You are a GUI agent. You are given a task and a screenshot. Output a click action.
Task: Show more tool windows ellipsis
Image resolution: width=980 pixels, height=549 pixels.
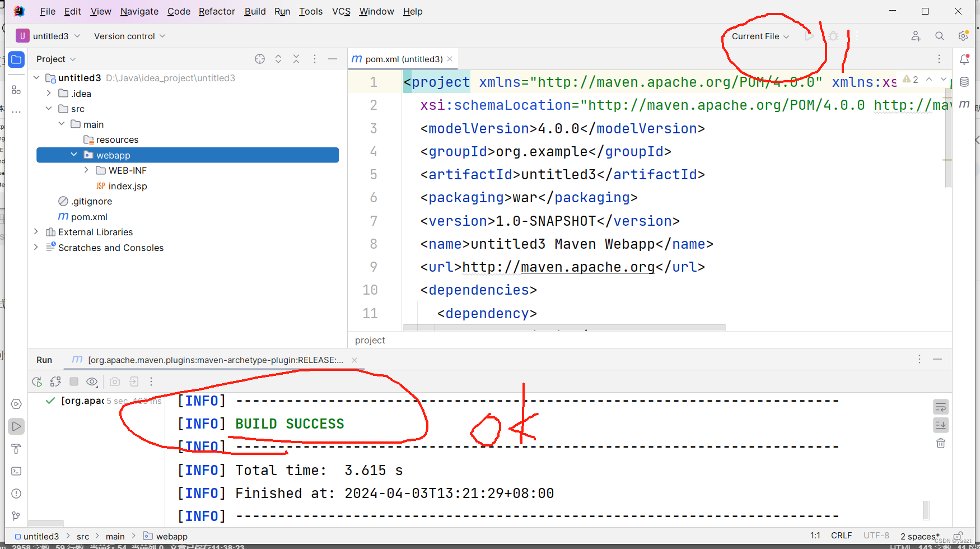pyautogui.click(x=16, y=111)
